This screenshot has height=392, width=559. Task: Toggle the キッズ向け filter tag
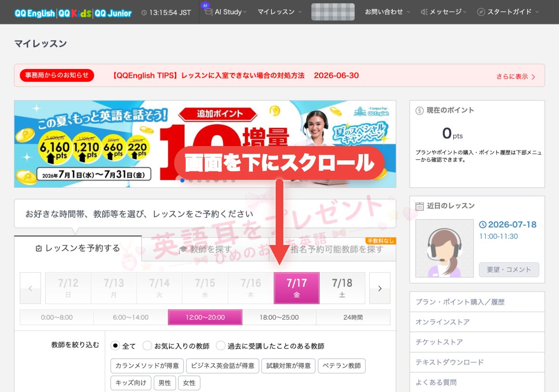click(131, 383)
